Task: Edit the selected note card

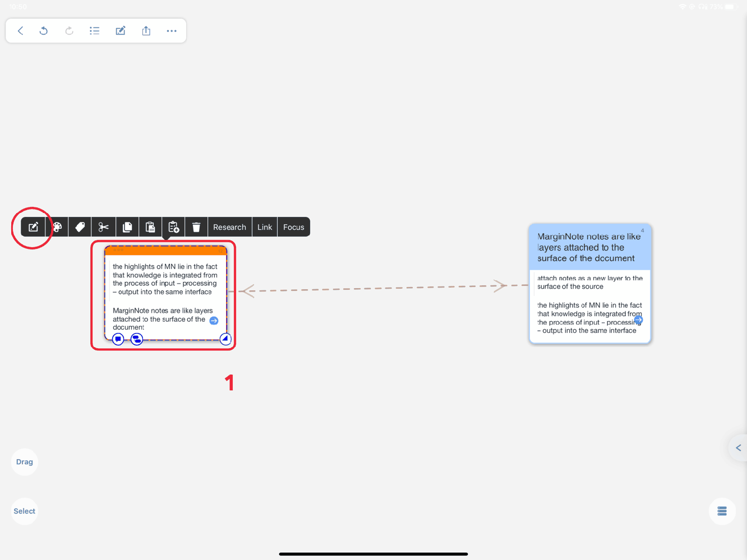Action: coord(33,227)
